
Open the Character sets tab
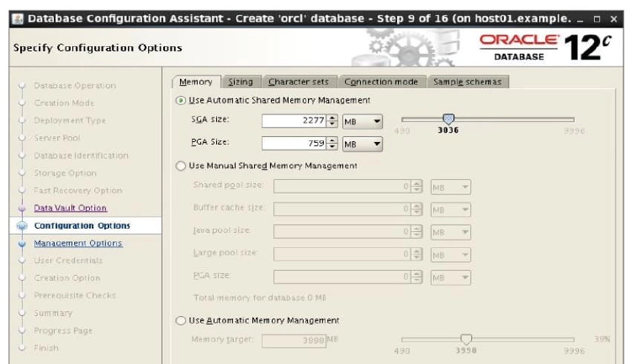pos(299,82)
